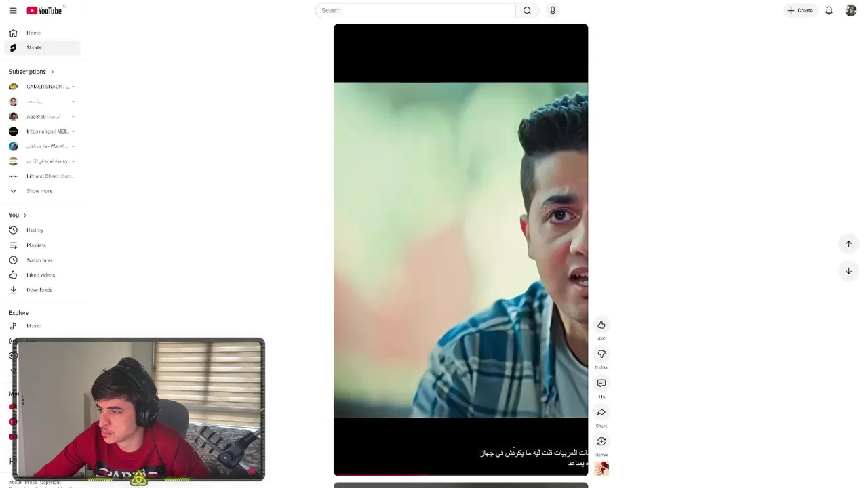Open the GAMER SNACK subscription channel

pos(42,87)
